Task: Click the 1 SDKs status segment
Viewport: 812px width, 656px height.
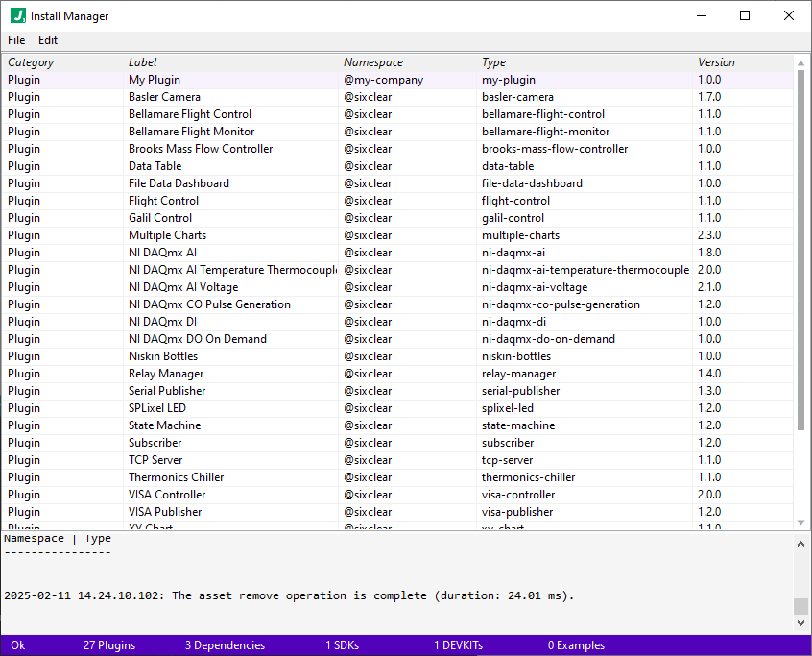Action: (342, 645)
